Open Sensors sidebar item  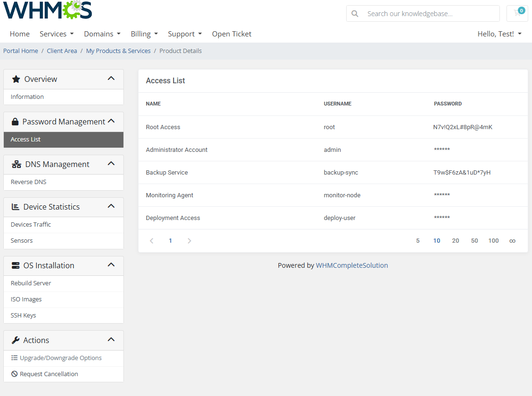pyautogui.click(x=63, y=241)
